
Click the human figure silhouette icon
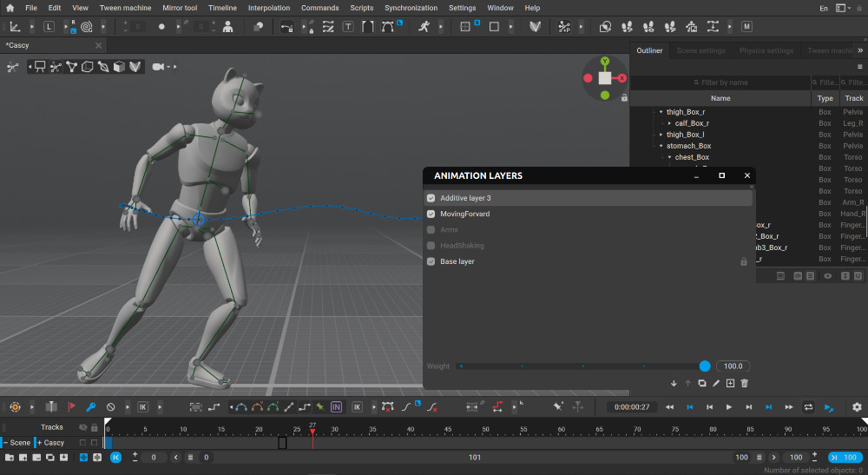pos(227,27)
